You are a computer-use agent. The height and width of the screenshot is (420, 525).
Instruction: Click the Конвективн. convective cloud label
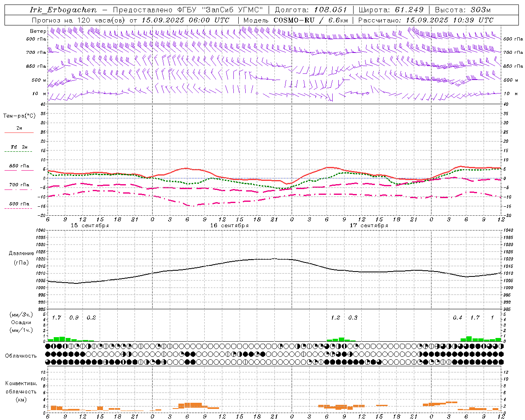[x=21, y=383]
